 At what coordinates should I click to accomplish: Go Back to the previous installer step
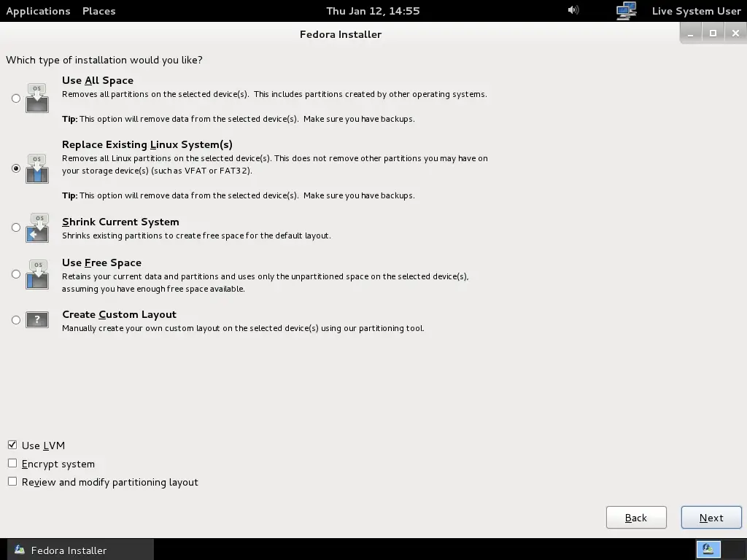tap(636, 518)
